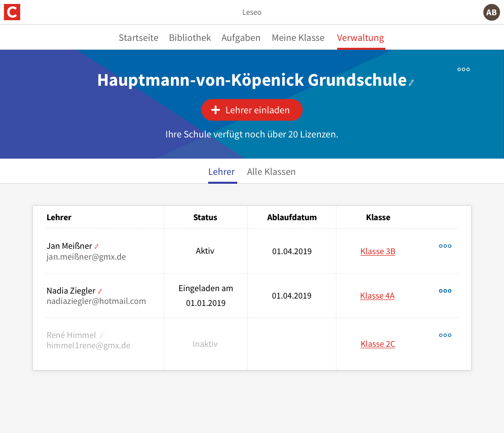The height and width of the screenshot is (433, 504).
Task: Edit Nadia Ziegler's name pencil icon
Action: click(x=100, y=291)
